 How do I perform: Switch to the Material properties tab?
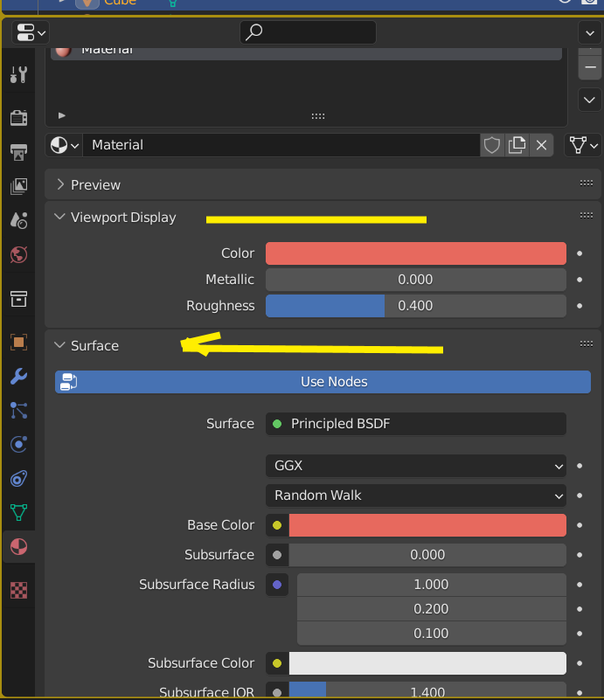point(18,547)
